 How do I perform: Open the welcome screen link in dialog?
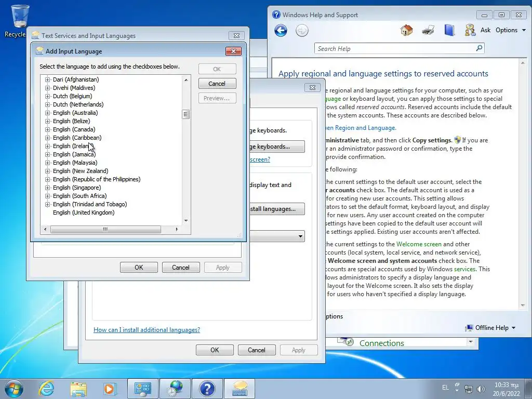point(260,159)
